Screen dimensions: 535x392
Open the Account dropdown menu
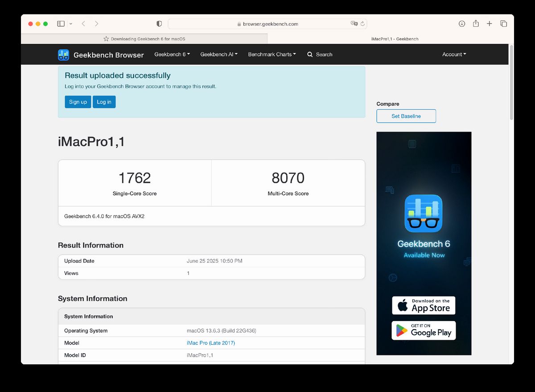[x=454, y=54]
